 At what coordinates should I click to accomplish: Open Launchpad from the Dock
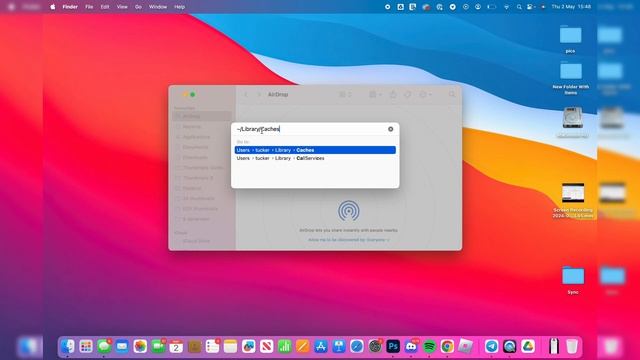point(86,347)
